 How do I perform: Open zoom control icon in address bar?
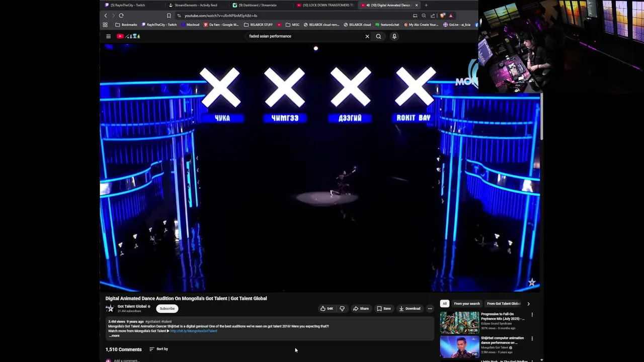(x=424, y=16)
